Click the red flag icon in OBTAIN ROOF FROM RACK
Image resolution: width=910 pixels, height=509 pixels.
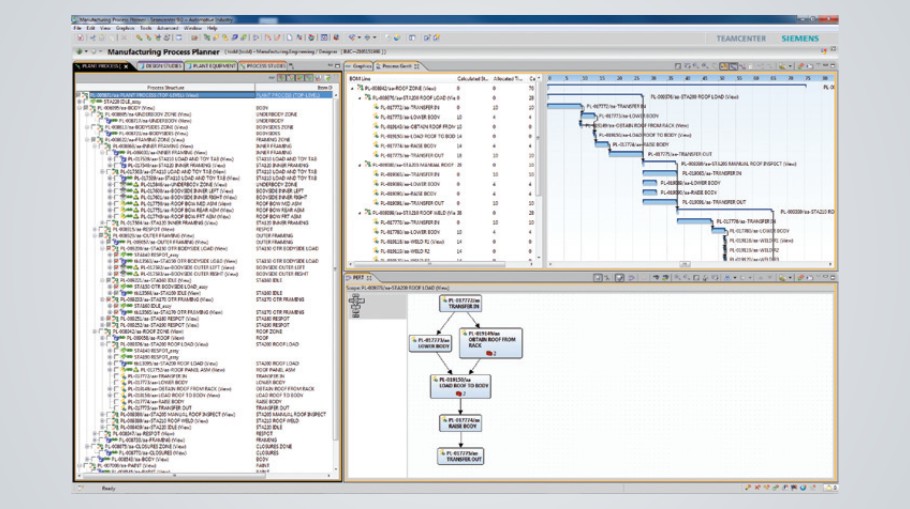487,353
